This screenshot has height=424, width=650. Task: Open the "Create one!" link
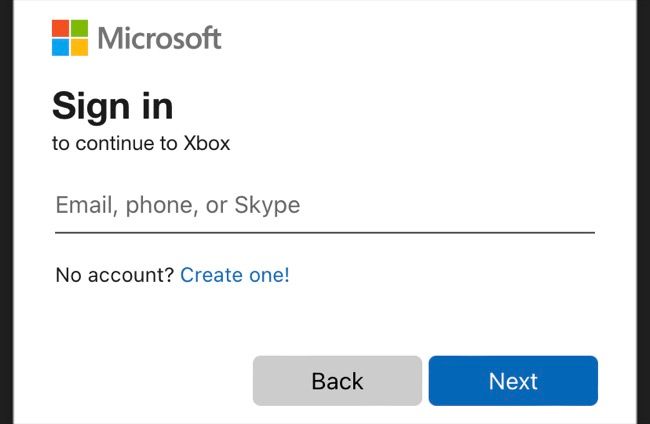pyautogui.click(x=235, y=274)
